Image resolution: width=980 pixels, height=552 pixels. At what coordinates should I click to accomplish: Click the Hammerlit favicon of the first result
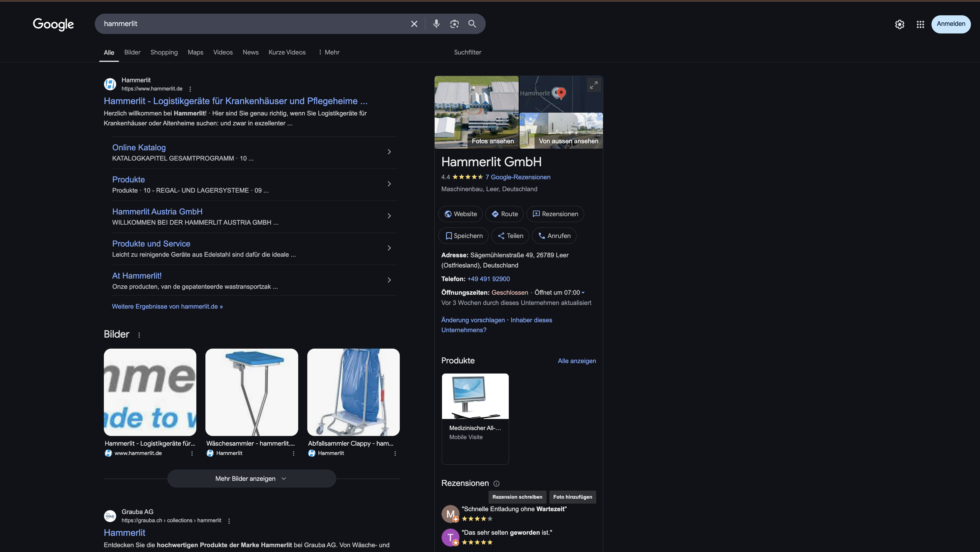110,84
